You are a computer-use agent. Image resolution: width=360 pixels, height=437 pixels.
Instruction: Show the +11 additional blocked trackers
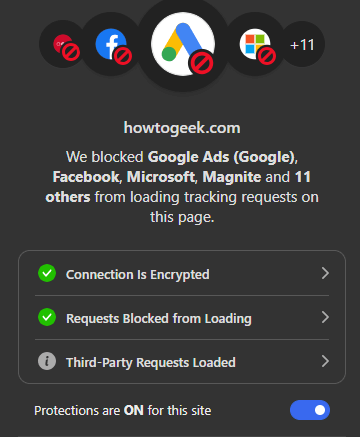pos(303,44)
